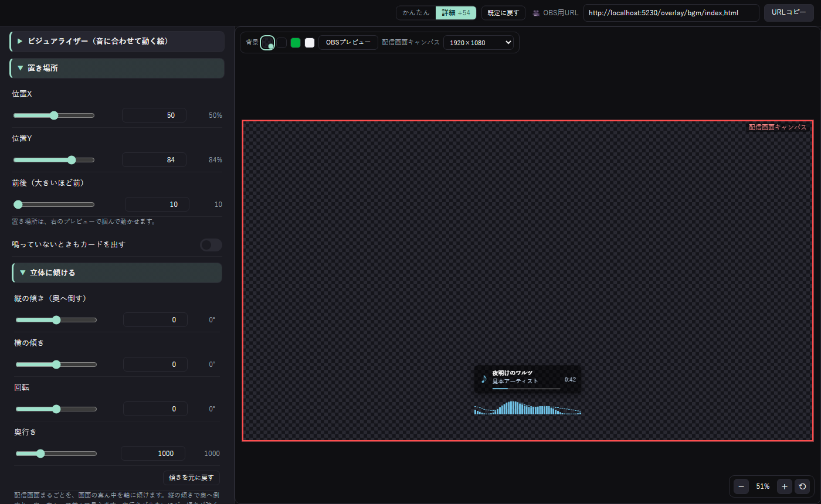821x504 pixels.
Task: Switch to the 詳細 +54 mode tab
Action: click(x=456, y=13)
